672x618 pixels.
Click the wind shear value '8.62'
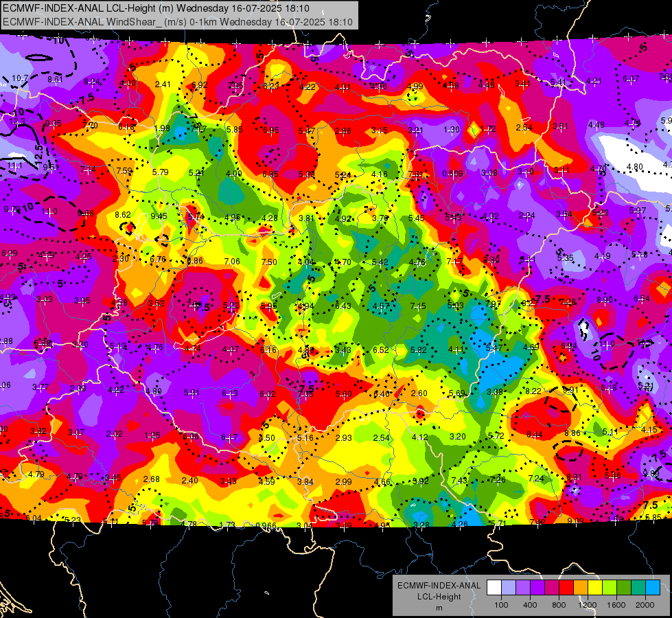pyautogui.click(x=123, y=215)
